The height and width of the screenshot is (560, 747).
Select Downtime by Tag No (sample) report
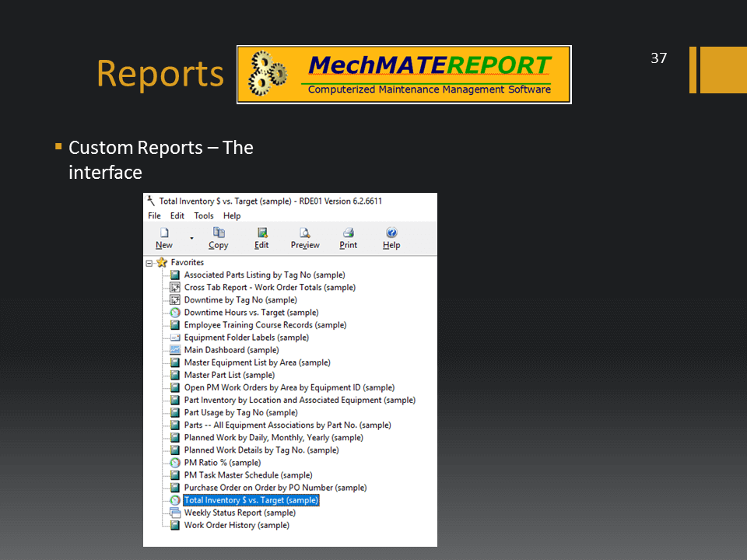240,300
